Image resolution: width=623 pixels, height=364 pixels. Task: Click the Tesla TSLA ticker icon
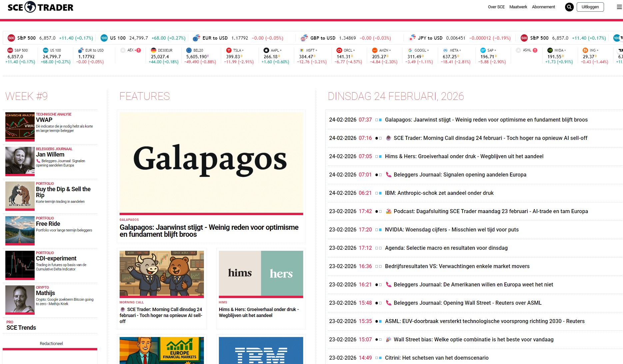pos(229,50)
